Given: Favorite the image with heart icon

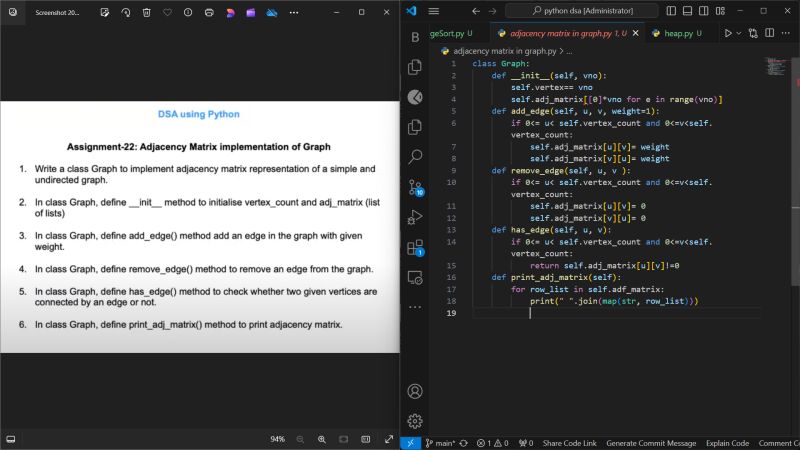Looking at the screenshot, I should [167, 12].
